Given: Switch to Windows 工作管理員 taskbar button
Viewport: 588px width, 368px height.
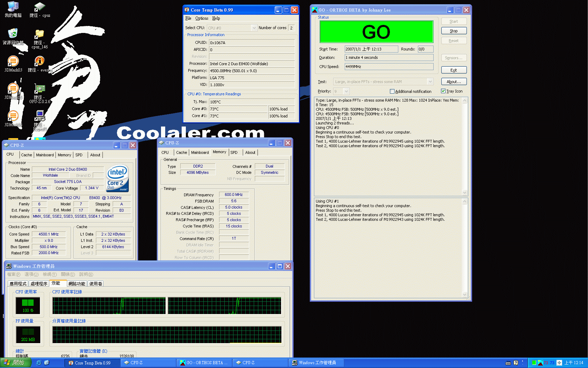Looking at the screenshot, I should (317, 363).
